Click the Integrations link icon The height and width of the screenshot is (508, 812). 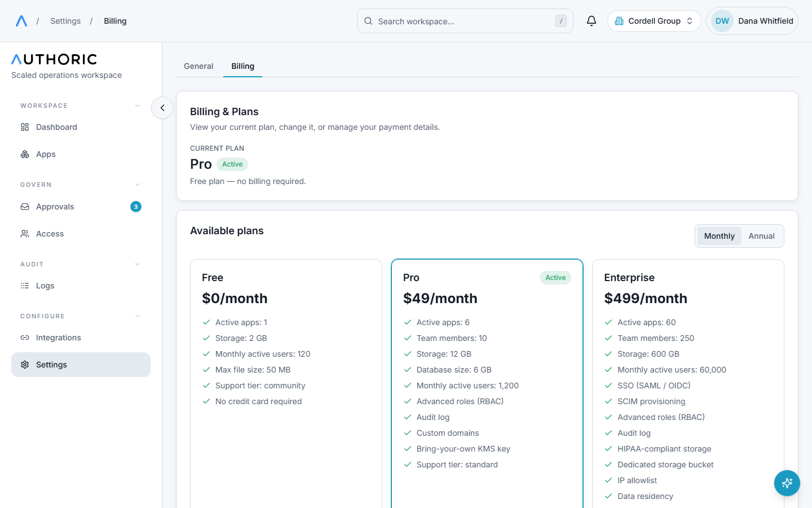pos(25,338)
